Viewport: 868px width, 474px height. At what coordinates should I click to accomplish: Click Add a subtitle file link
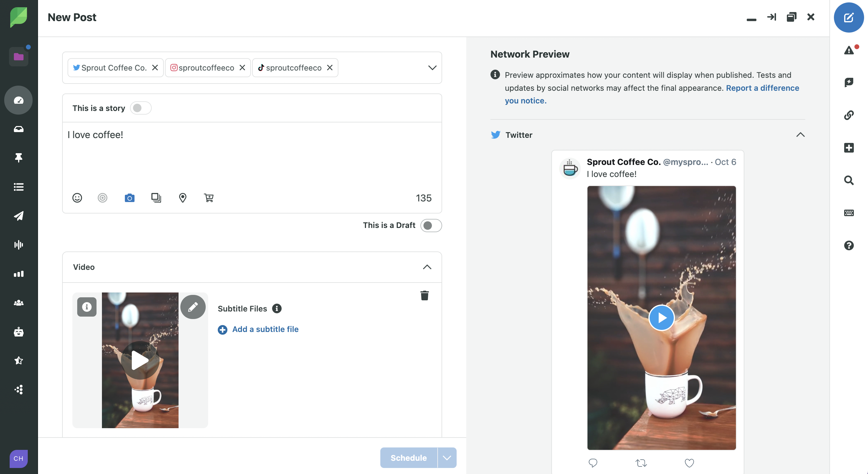[258, 329]
